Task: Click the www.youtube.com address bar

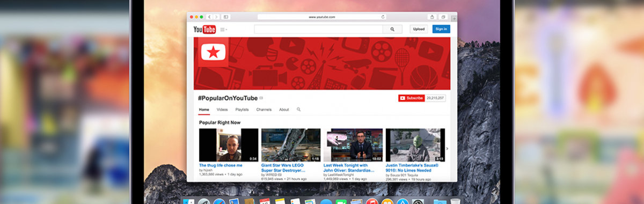Action: (x=322, y=17)
